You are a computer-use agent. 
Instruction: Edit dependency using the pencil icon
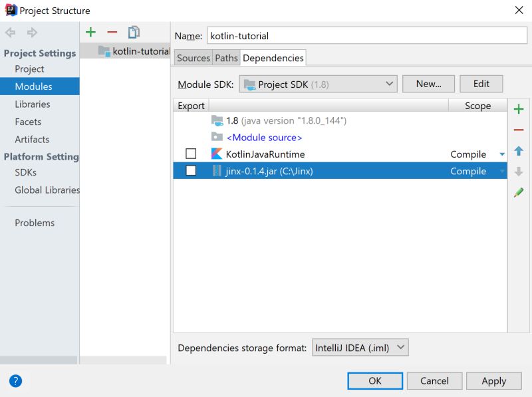tap(519, 193)
